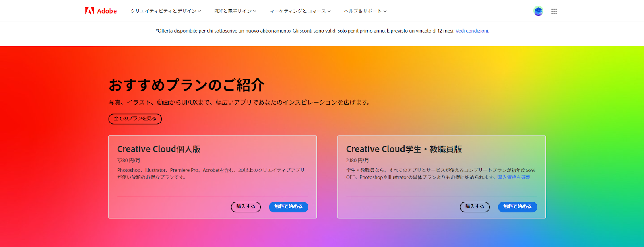Image resolution: width=644 pixels, height=247 pixels.
Task: Click the Adobe logo icon
Action: pos(89,11)
